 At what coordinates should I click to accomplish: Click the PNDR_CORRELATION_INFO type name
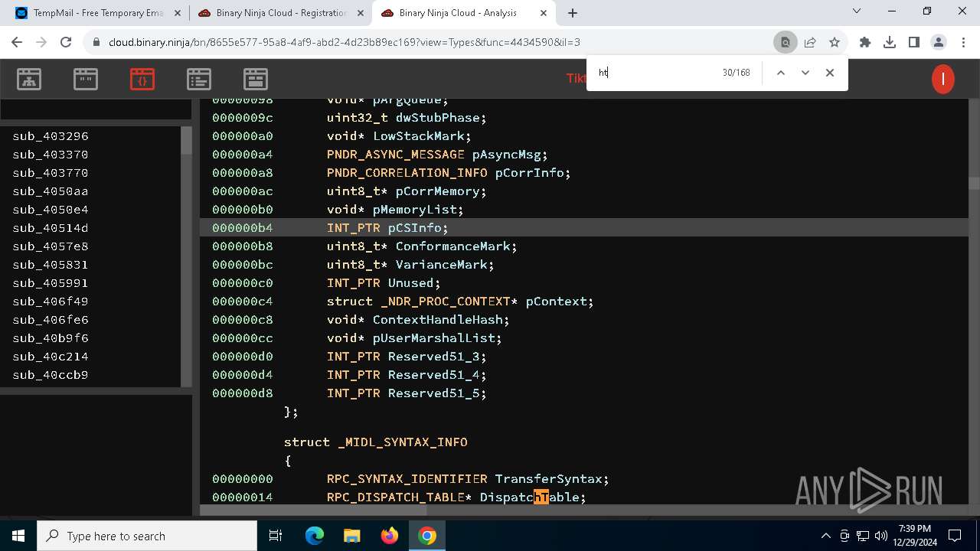407,173
